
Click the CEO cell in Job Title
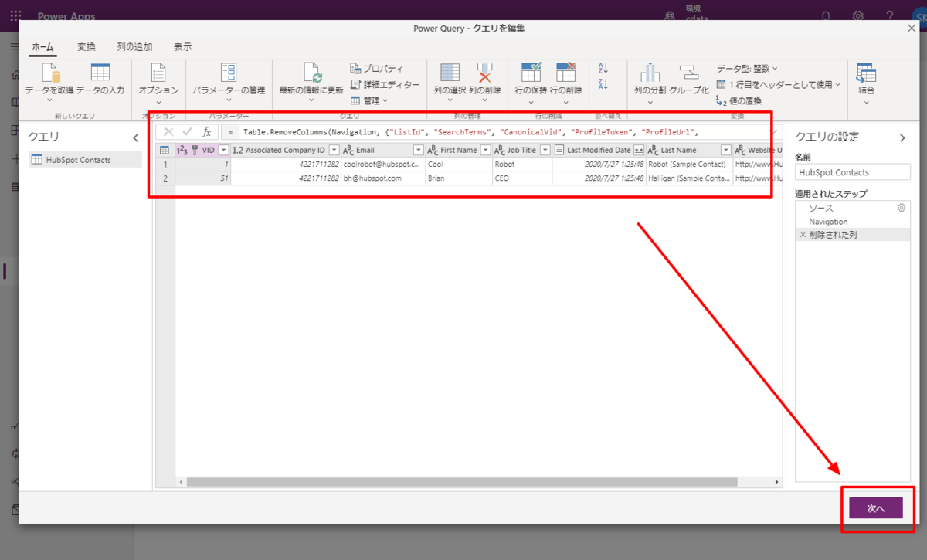[x=521, y=178]
